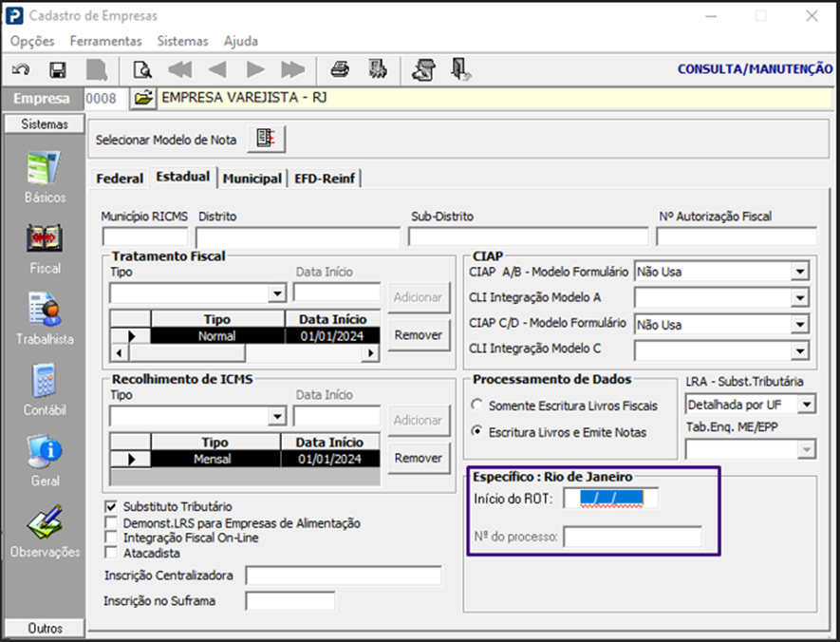840x642 pixels.
Task: Click Remover in Tratamento Fiscal section
Action: 418,335
